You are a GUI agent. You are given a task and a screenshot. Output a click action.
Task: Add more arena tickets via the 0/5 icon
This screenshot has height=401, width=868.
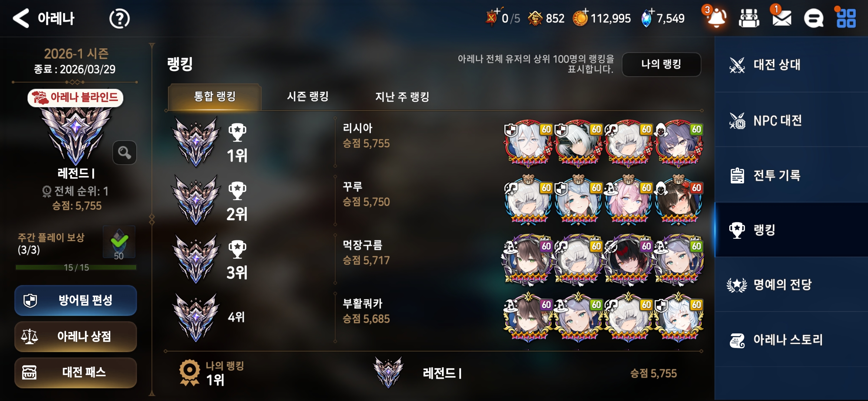tap(492, 17)
